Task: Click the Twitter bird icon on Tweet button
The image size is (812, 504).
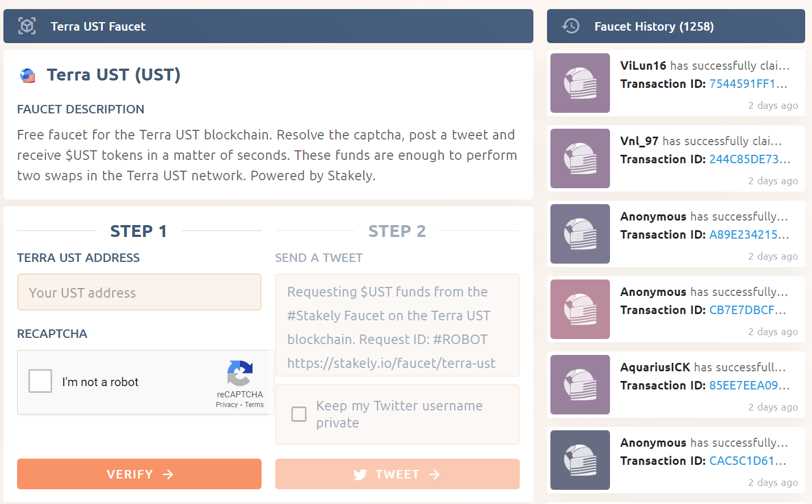Action: [360, 475]
